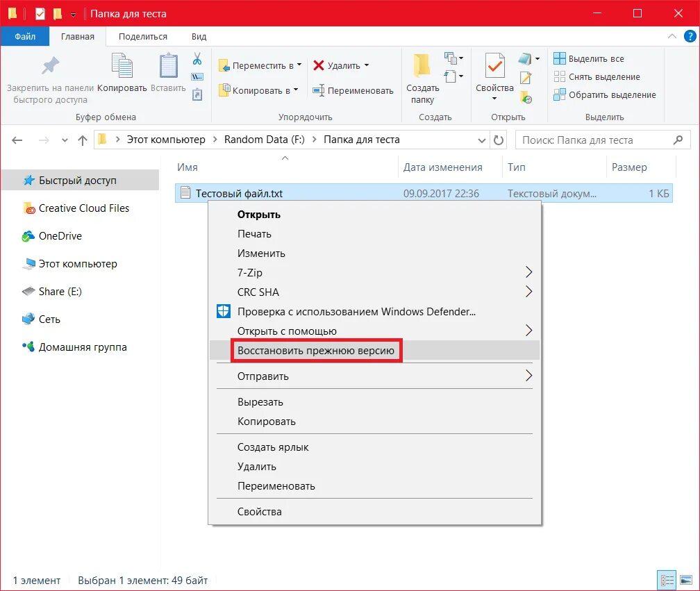The image size is (700, 591).
Task: Click the Pin to Quick Access pushpin icon
Action: click(51, 66)
